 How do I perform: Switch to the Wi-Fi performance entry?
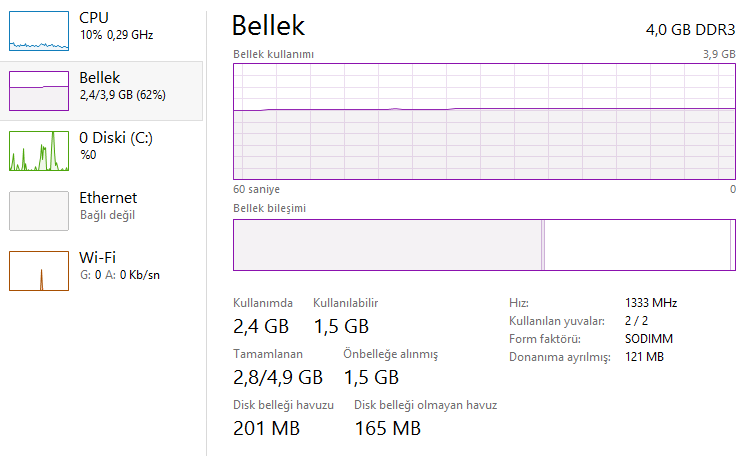tap(100, 258)
